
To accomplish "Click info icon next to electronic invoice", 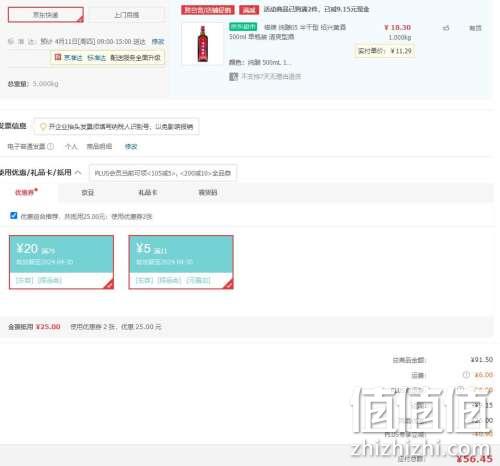I will (x=50, y=146).
